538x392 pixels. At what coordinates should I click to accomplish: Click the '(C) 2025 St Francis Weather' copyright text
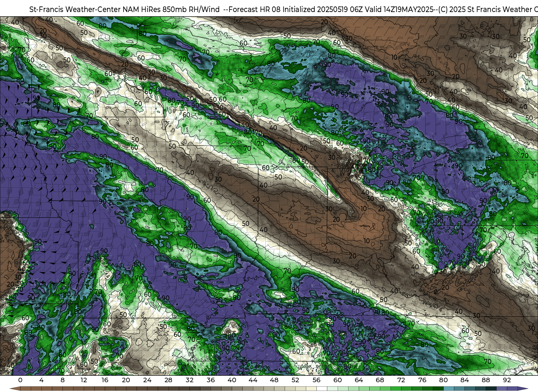click(x=485, y=9)
